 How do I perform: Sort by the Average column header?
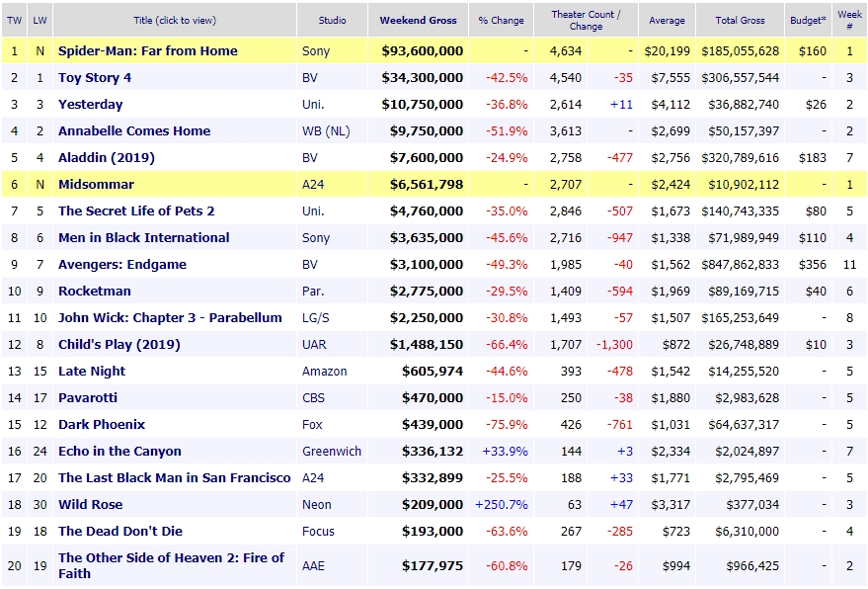pyautogui.click(x=667, y=20)
